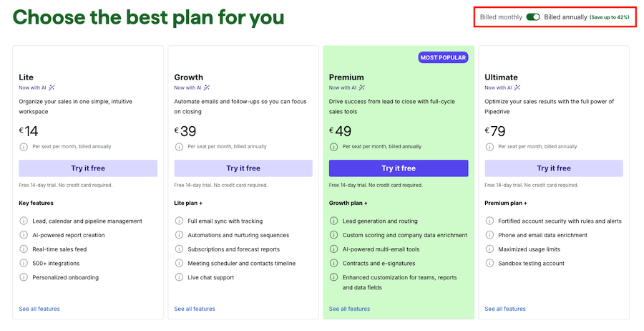Open See all features under Ultimate
644x331 pixels.
(505, 309)
